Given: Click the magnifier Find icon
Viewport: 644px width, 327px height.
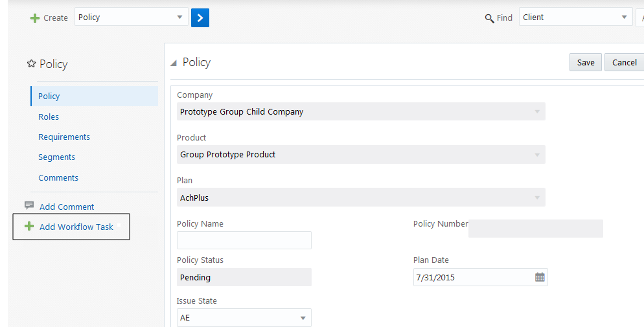Looking at the screenshot, I should tap(489, 18).
